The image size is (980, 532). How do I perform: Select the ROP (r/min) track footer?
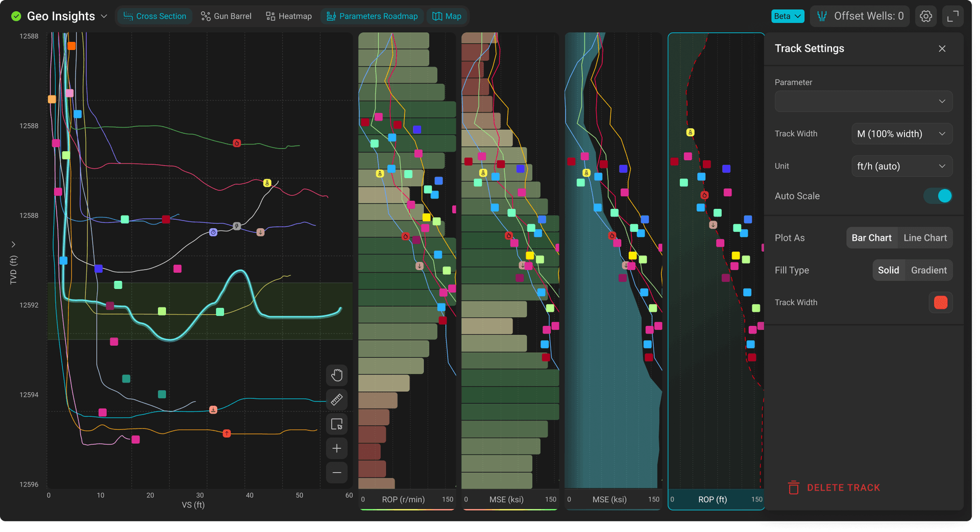pos(407,500)
